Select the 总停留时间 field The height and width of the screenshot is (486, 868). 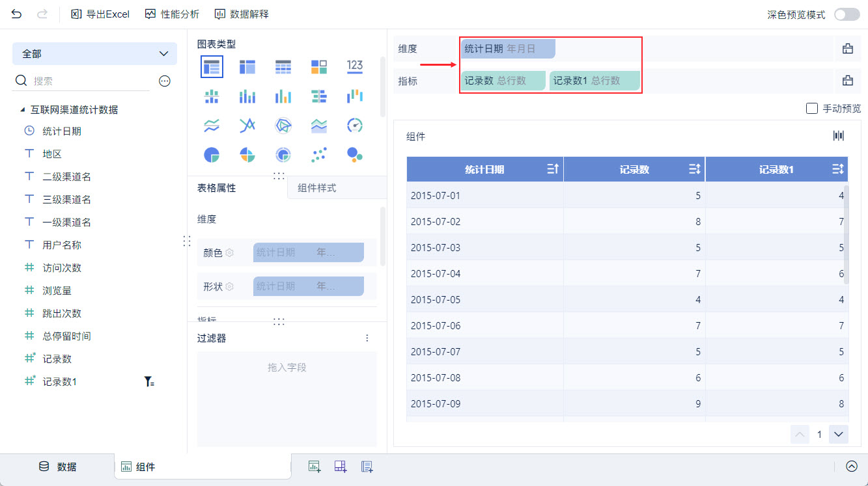click(66, 336)
